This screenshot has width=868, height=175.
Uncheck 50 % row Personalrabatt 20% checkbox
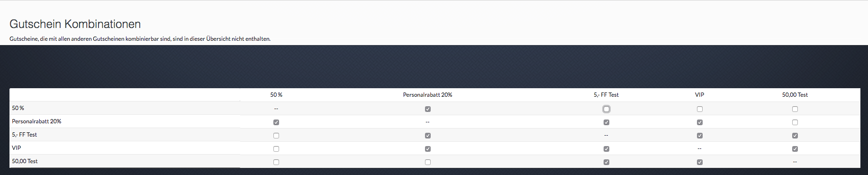pos(428,109)
